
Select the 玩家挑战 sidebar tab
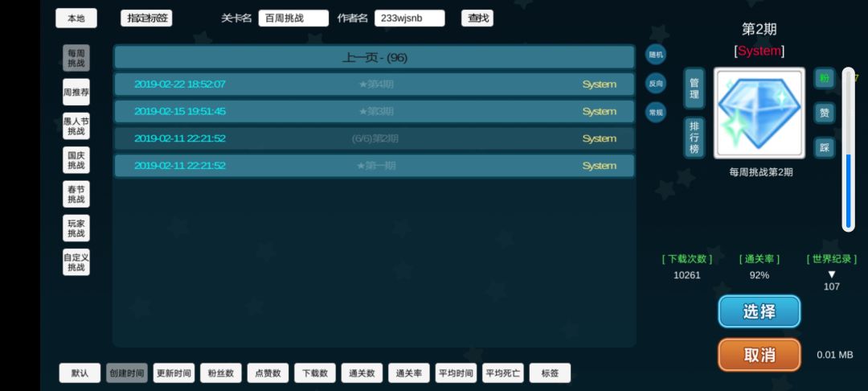[76, 228]
